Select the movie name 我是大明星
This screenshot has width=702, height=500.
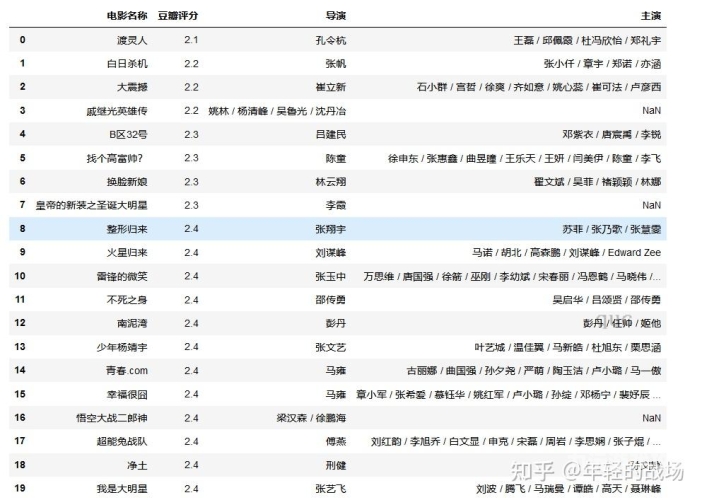point(122,489)
